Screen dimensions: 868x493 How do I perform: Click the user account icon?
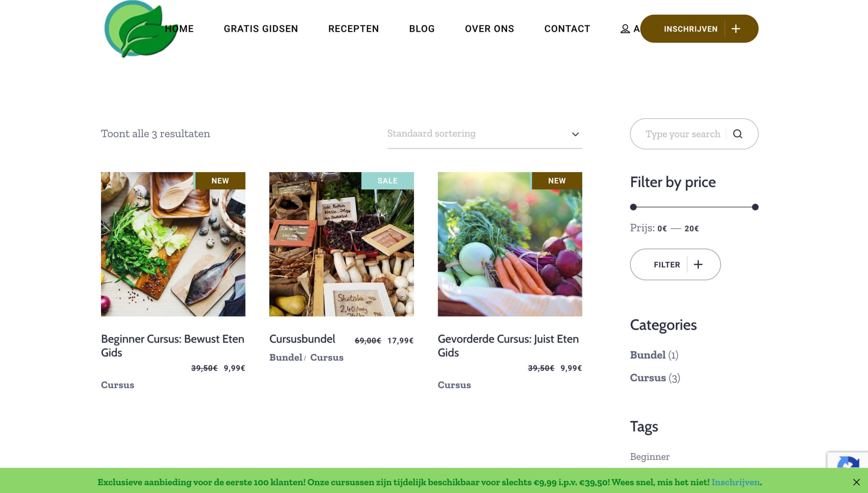pyautogui.click(x=624, y=28)
